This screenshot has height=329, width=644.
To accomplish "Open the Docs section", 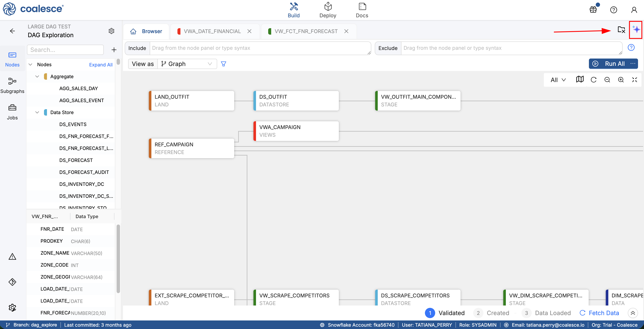I will point(362,10).
